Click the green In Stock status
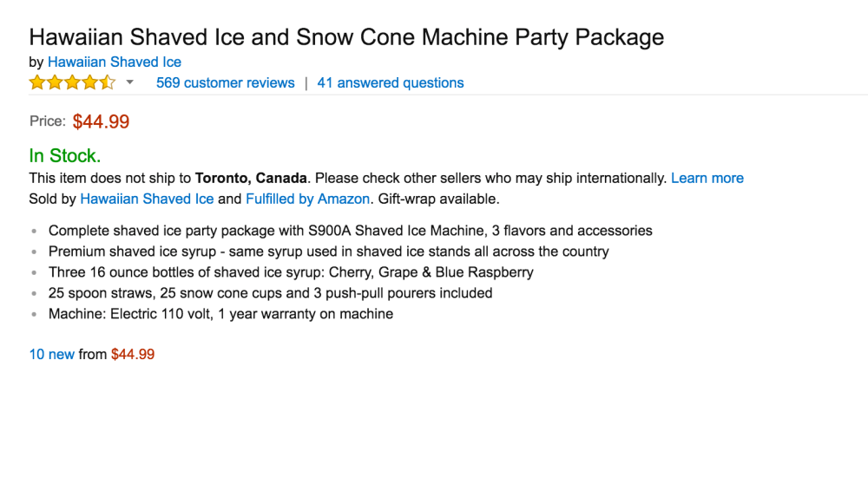This screenshot has width=868, height=484. point(65,156)
